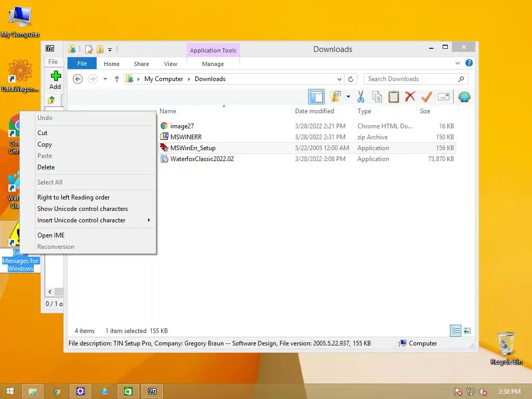Expand the ribbon with the chevron
The width and height of the screenshot is (532, 399).
pyautogui.click(x=458, y=63)
